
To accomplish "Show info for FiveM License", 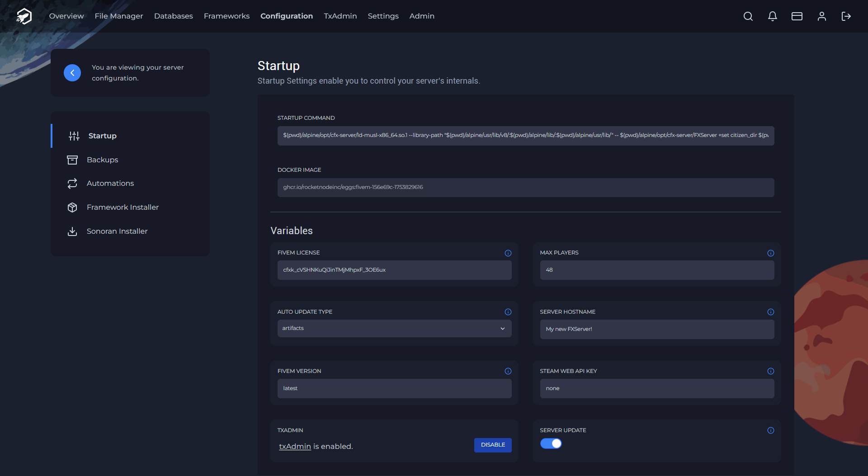I will pyautogui.click(x=508, y=253).
